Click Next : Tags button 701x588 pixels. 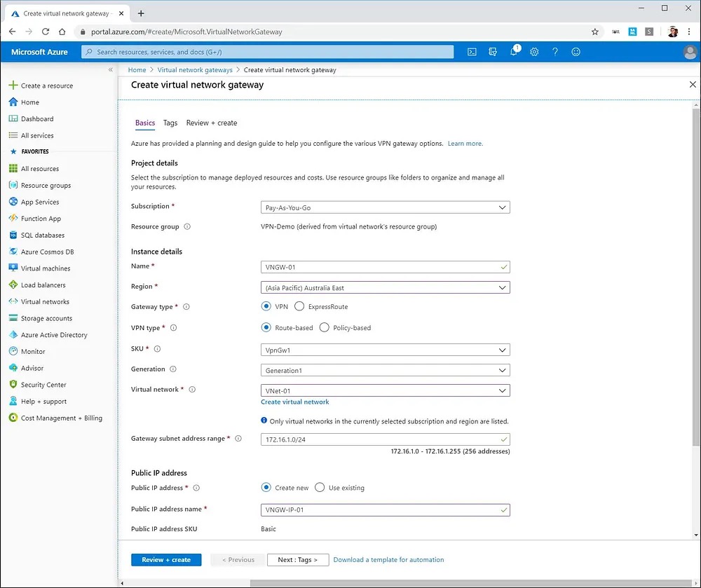298,560
